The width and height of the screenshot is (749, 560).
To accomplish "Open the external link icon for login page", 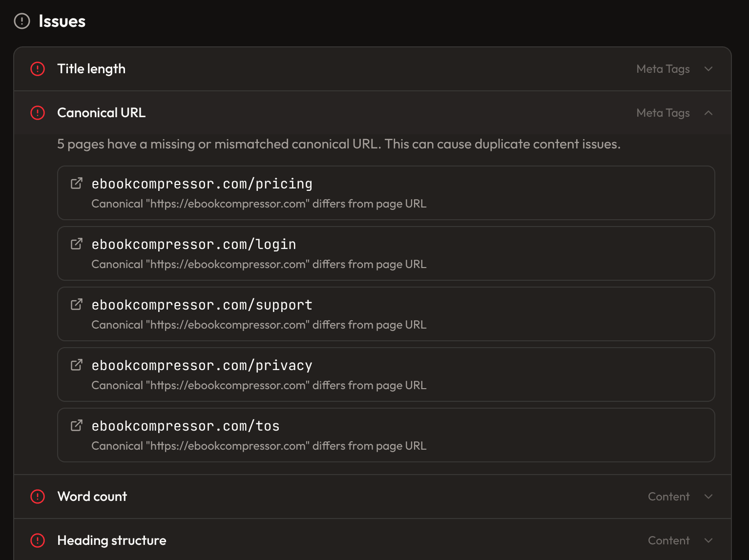I will point(76,243).
